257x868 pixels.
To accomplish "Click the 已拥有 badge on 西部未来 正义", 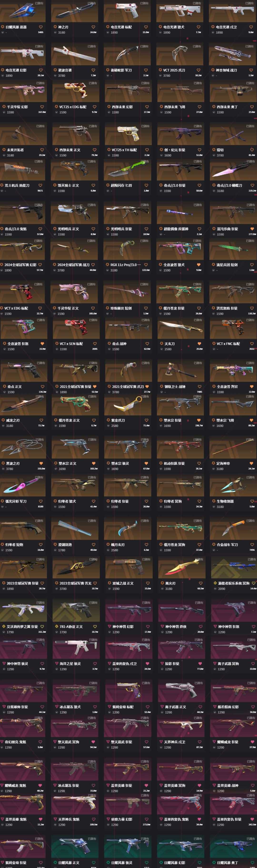I will (x=93, y=126).
